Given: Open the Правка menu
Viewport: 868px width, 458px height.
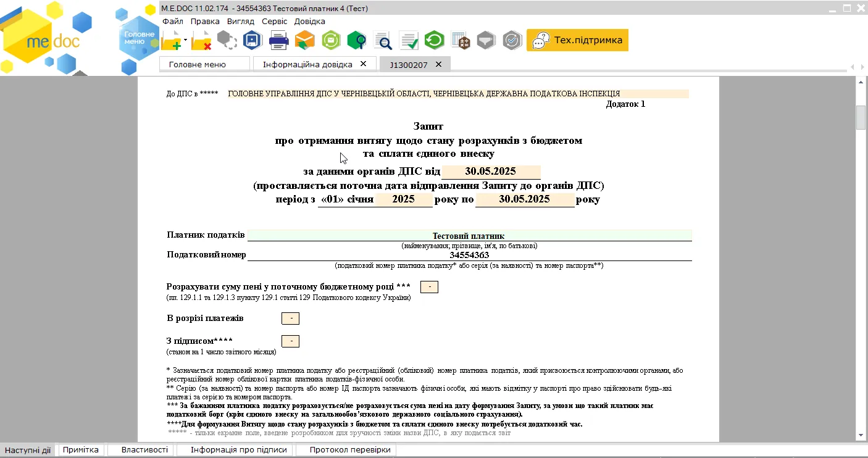Looking at the screenshot, I should [x=205, y=21].
